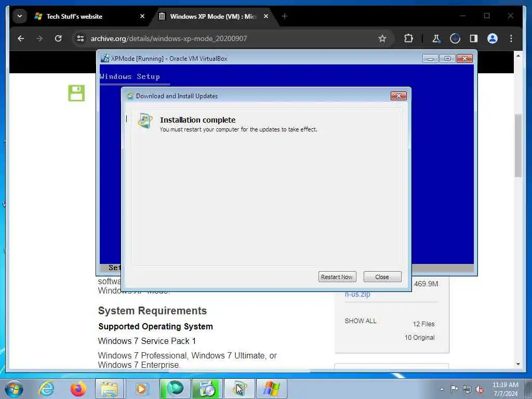Viewport: 532px width, 399px height.
Task: Restore the XPMode VirtualBox window size
Action: 447,59
